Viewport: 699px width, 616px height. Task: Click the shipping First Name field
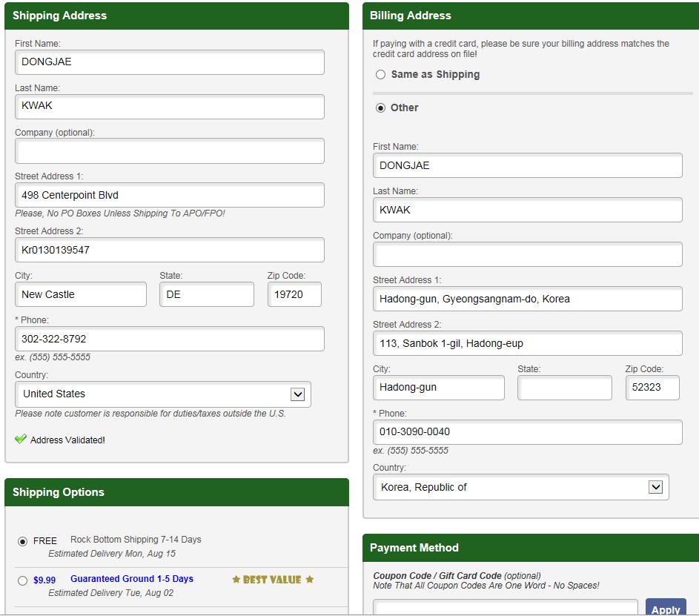click(169, 62)
